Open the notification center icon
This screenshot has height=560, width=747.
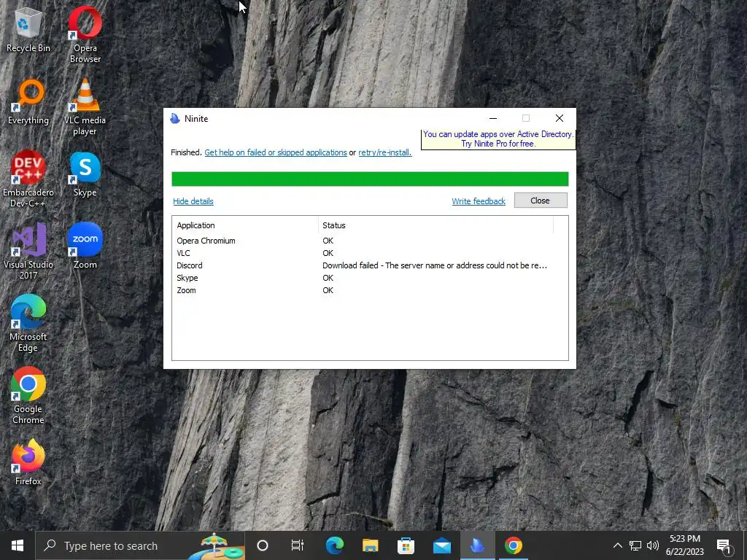(x=724, y=545)
